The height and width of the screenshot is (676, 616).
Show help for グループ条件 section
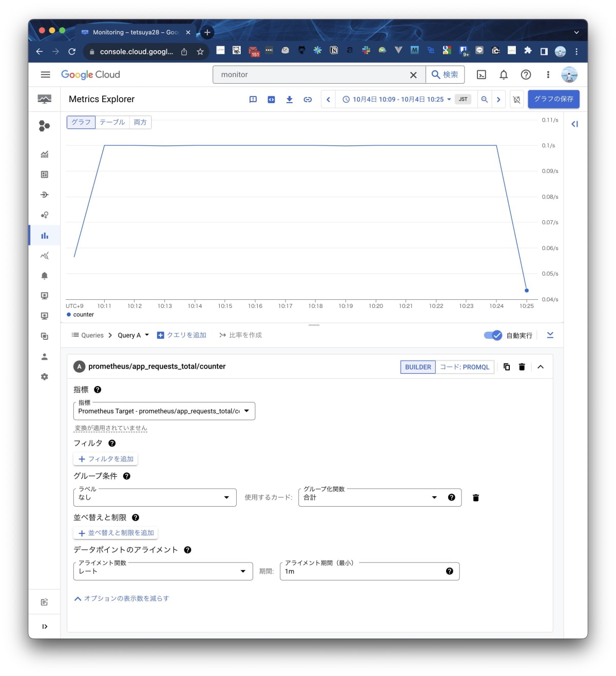click(x=127, y=476)
